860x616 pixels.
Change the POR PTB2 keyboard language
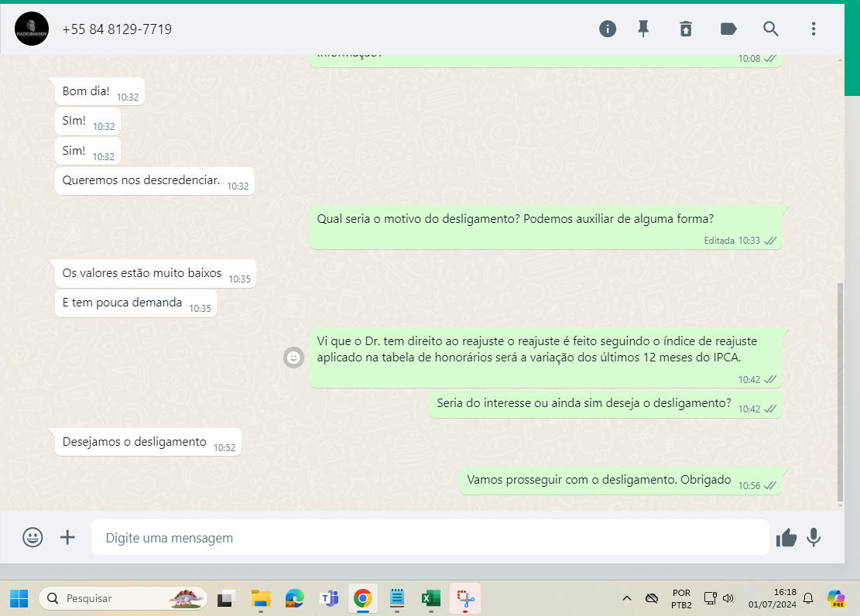click(x=682, y=599)
